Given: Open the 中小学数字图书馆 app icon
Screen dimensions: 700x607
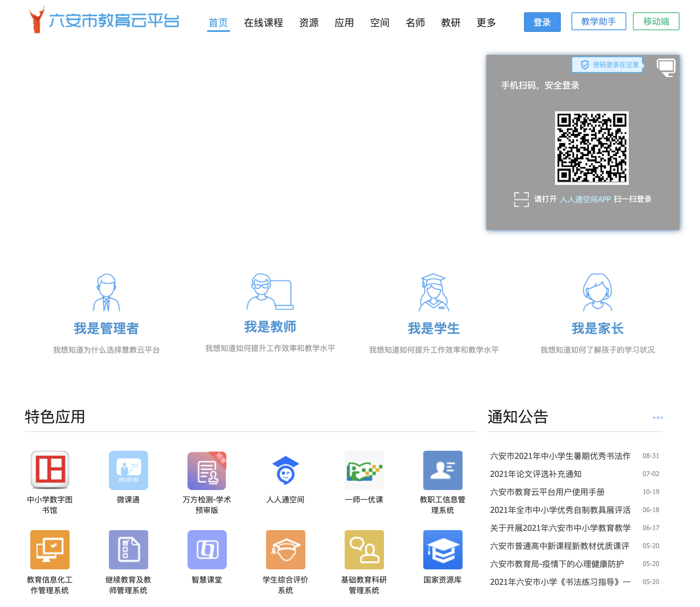Looking at the screenshot, I should (50, 470).
